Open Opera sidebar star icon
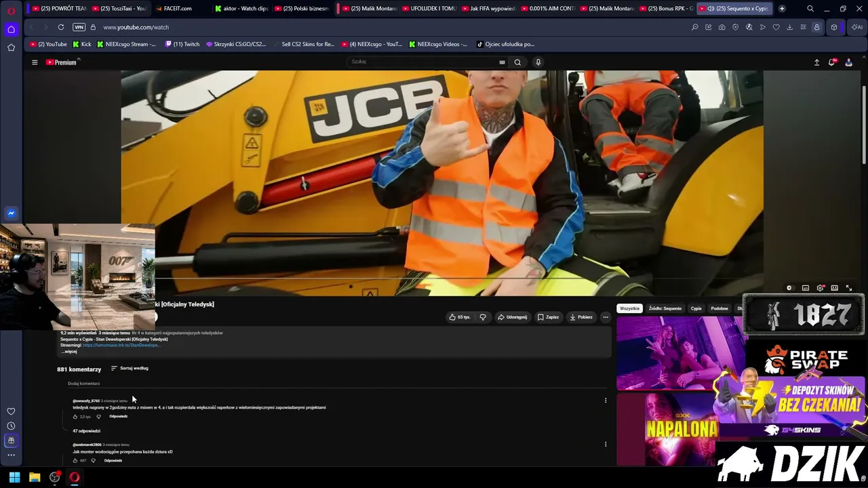868x488 pixels. tap(11, 47)
